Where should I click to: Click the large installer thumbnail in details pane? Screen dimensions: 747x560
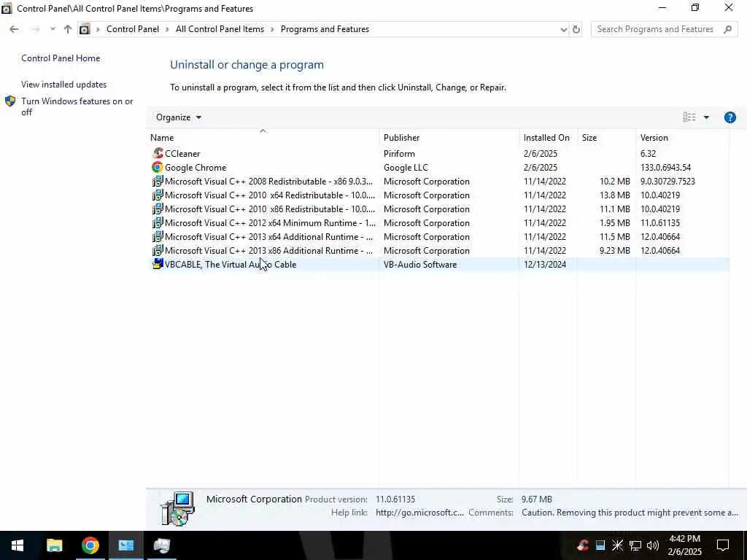click(178, 508)
